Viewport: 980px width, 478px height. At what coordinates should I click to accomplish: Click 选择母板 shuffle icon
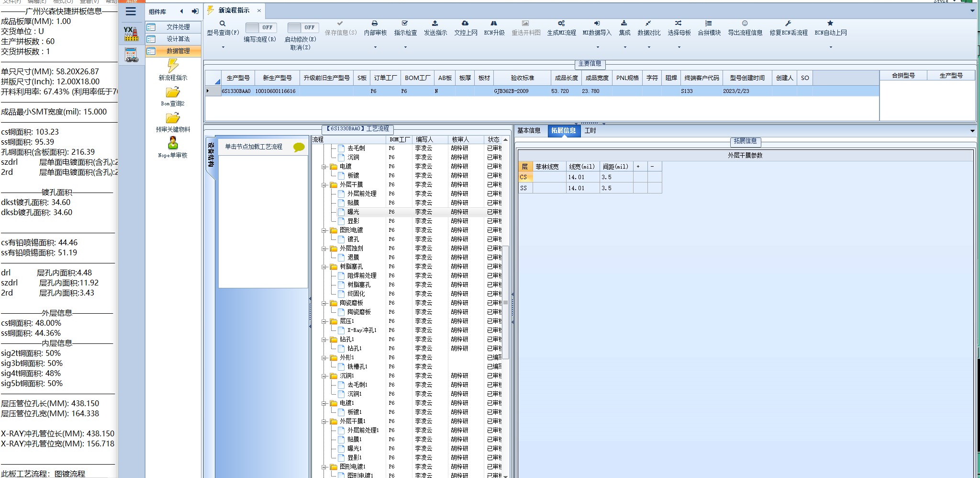pyautogui.click(x=678, y=23)
